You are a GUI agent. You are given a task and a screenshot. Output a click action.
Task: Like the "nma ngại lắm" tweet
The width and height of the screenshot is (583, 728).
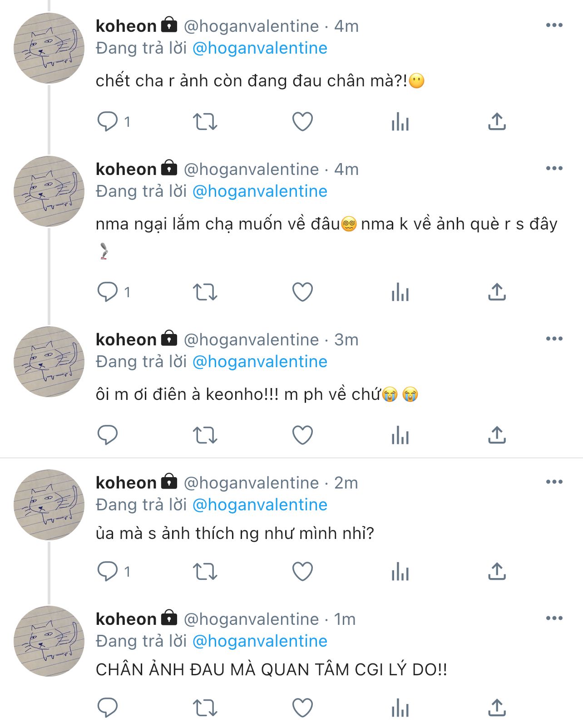click(x=302, y=292)
